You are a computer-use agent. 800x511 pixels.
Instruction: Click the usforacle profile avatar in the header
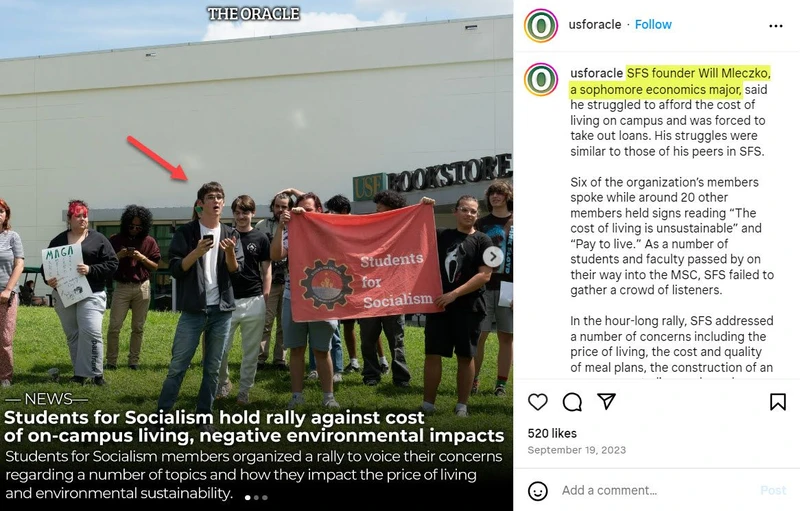tap(541, 25)
